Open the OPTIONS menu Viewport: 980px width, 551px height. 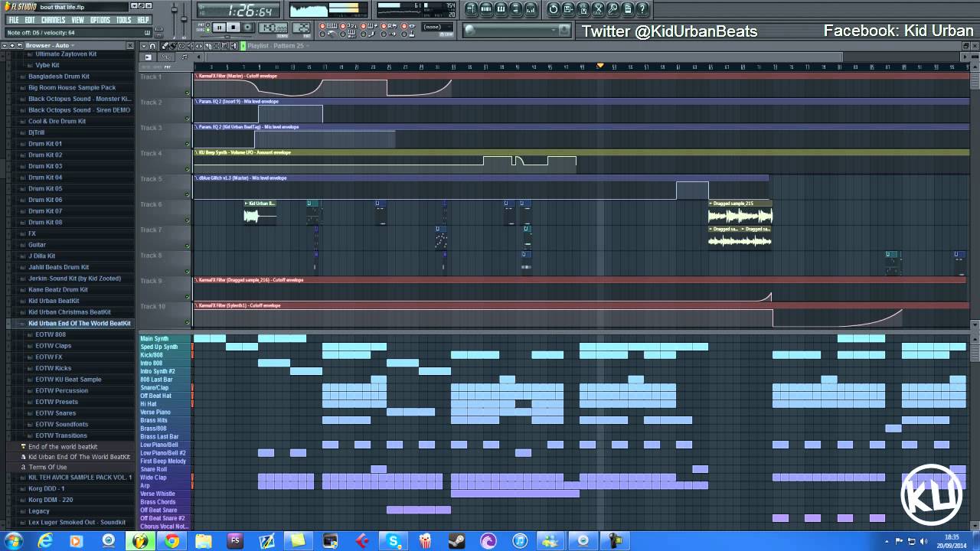point(100,20)
